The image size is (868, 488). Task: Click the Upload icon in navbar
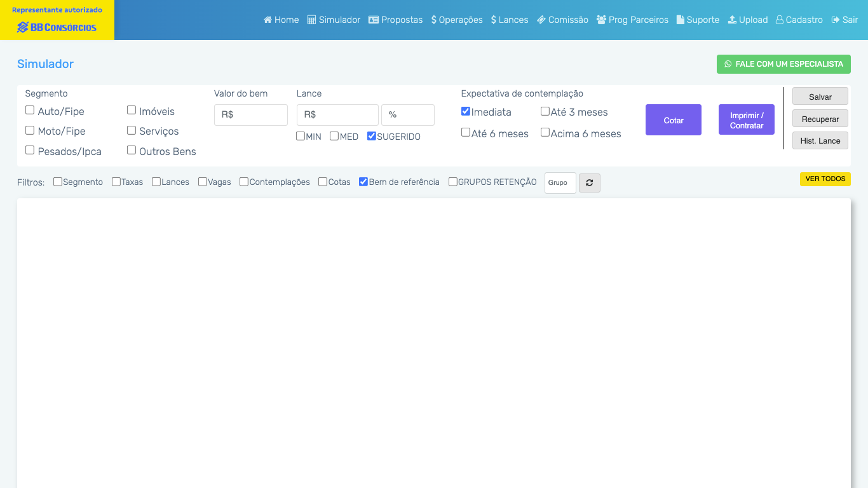[732, 20]
